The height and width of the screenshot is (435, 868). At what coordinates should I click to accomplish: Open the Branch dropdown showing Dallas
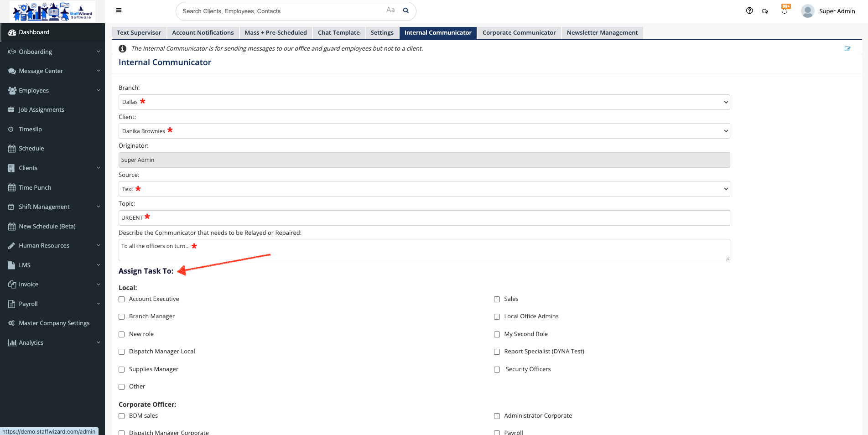point(424,102)
